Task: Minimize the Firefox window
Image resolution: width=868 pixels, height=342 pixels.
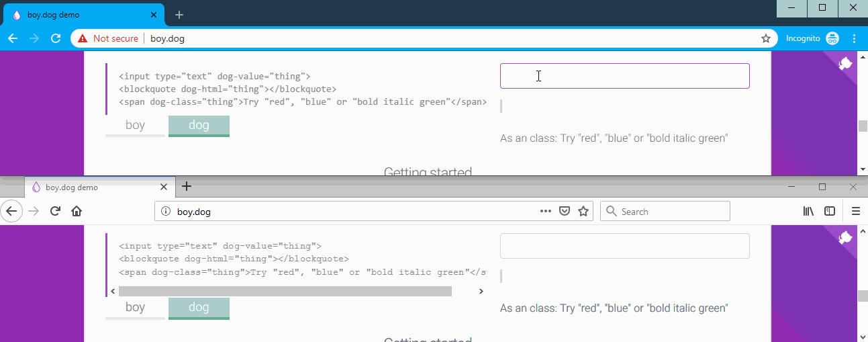Action: pos(791,187)
